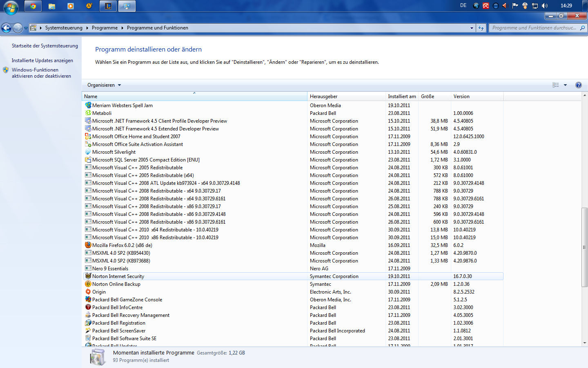The height and width of the screenshot is (368, 588).
Task: Select Merriam Websters Spell Jam icon
Action: [x=88, y=105]
